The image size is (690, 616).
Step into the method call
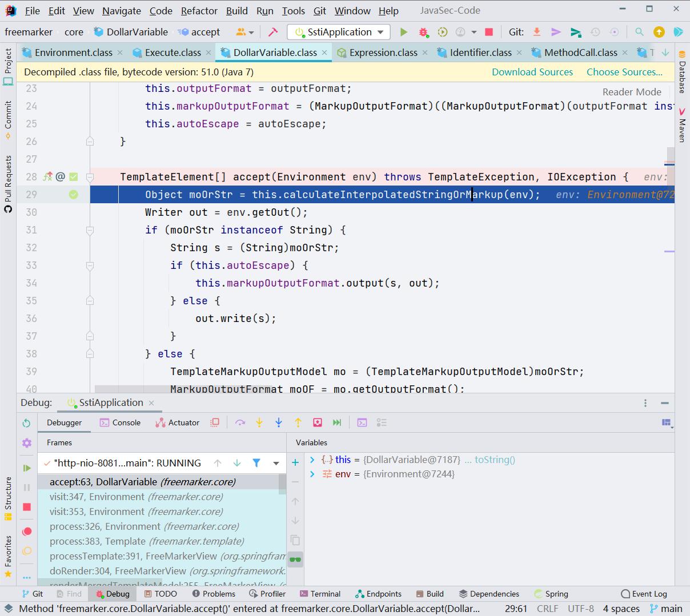click(259, 422)
